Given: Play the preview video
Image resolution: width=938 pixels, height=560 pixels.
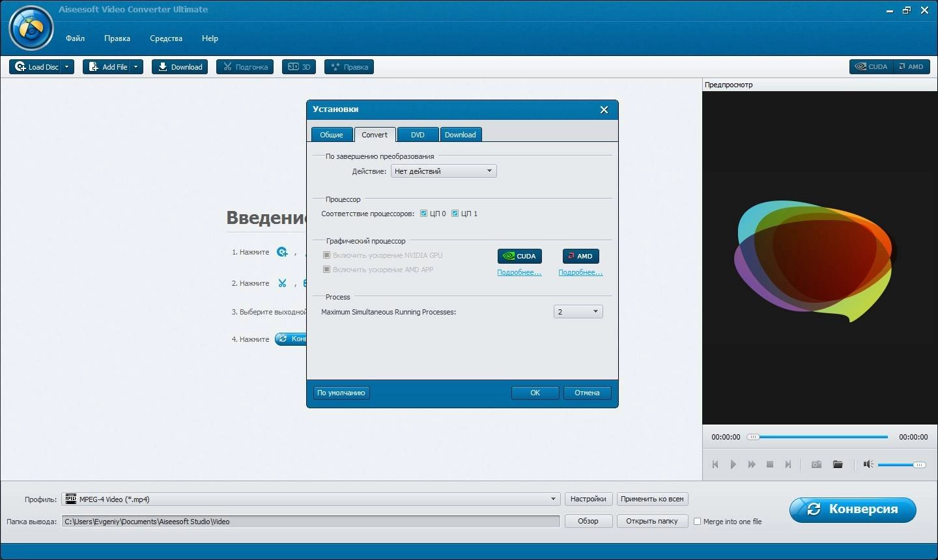Looking at the screenshot, I should click(733, 464).
